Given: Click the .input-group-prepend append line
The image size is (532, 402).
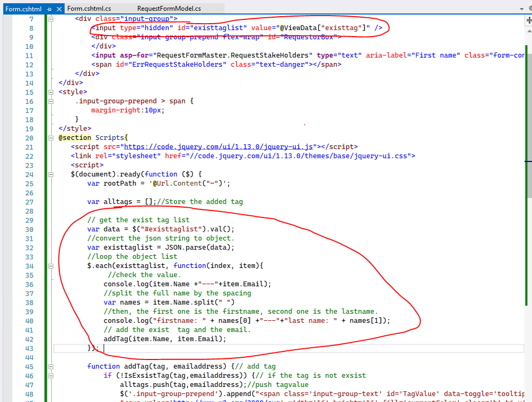Looking at the screenshot, I should [x=323, y=394].
